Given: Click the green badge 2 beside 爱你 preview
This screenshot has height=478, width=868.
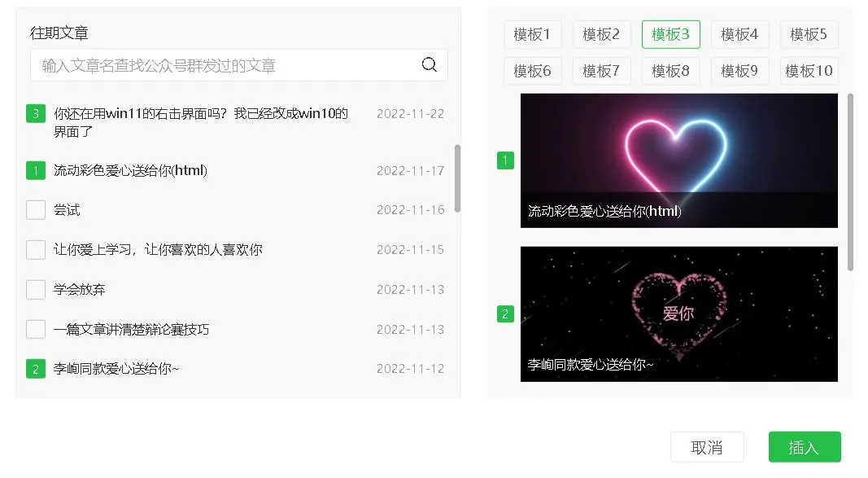Looking at the screenshot, I should click(x=505, y=314).
